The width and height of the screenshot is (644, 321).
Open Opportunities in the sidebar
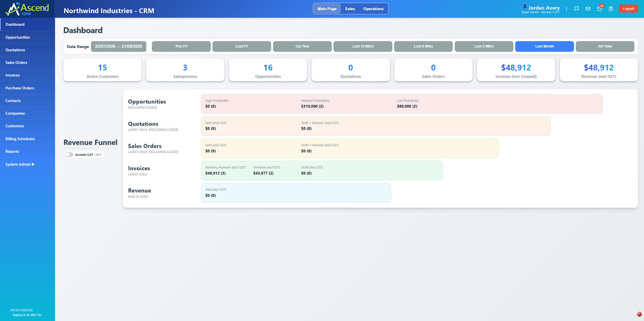coord(28,37)
